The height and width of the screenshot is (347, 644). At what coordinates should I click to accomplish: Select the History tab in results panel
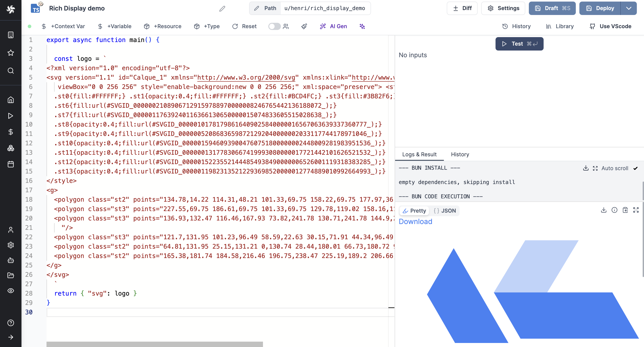[460, 154]
